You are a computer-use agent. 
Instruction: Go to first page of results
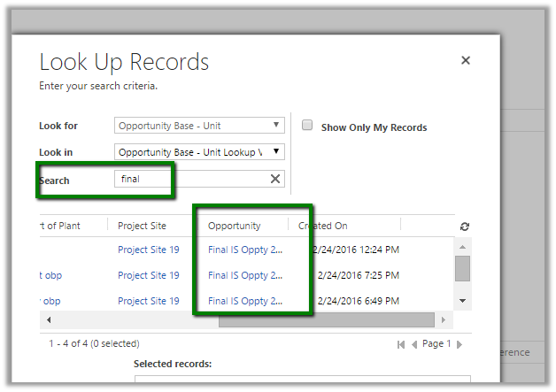pos(401,344)
